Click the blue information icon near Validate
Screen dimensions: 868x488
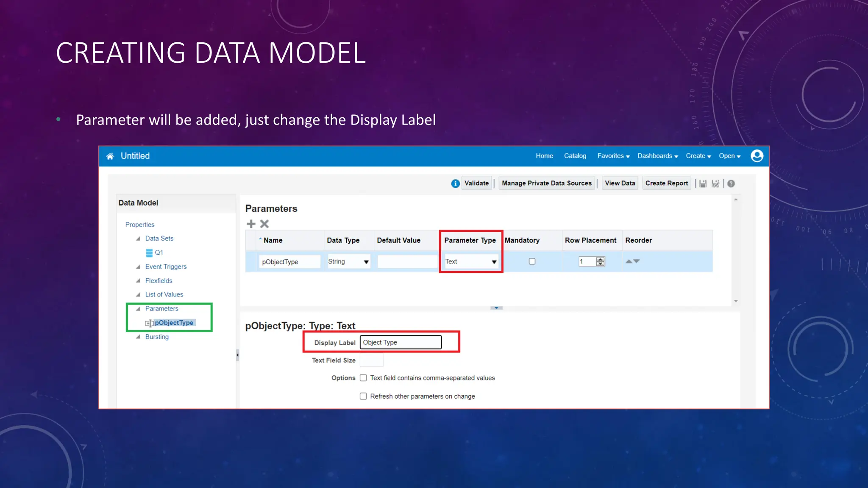455,183
